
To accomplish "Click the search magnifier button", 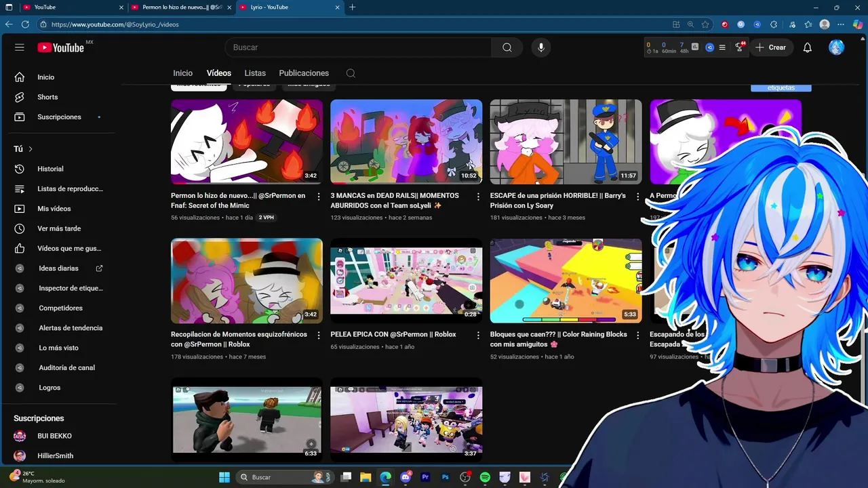I will 507,47.
